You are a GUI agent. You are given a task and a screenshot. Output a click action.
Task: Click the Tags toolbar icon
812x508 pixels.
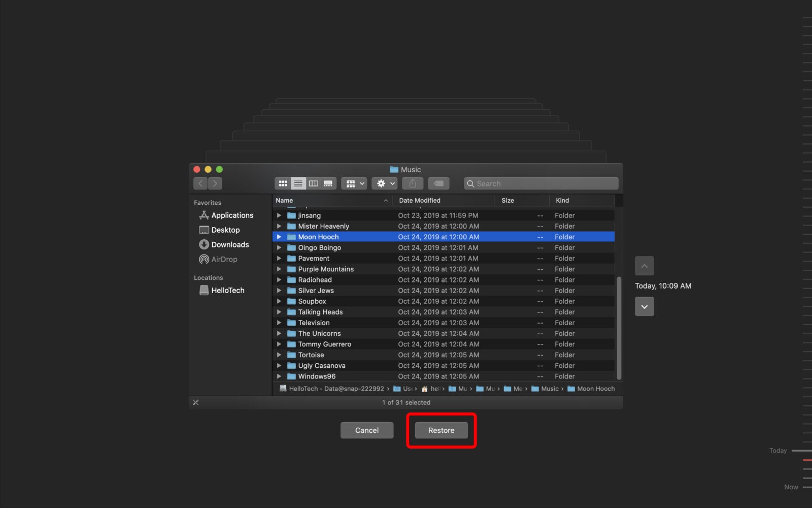(438, 183)
